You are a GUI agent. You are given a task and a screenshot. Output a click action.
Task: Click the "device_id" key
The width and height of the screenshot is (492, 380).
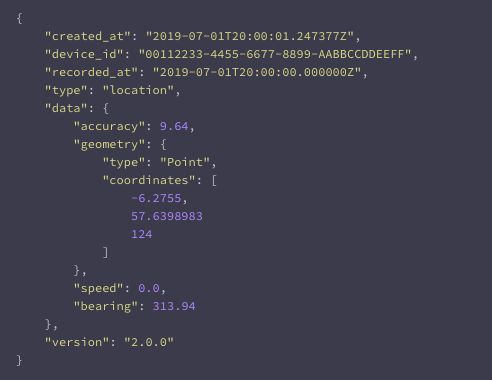click(84, 54)
